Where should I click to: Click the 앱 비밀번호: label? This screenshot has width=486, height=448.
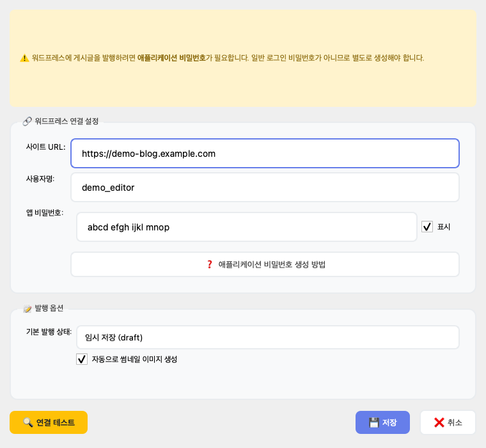pyautogui.click(x=45, y=212)
